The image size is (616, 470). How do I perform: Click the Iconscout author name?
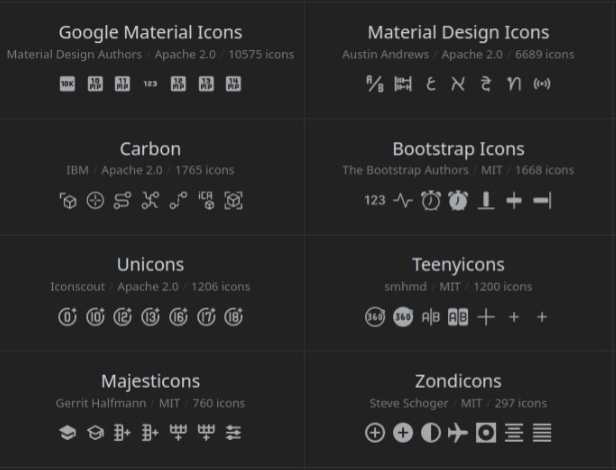[x=78, y=286]
